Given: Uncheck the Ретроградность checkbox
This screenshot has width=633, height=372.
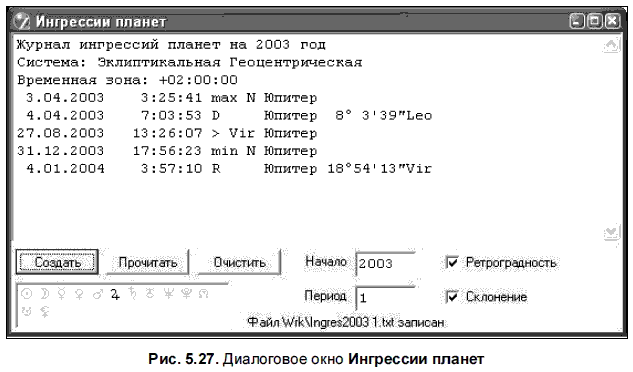Looking at the screenshot, I should tap(452, 262).
